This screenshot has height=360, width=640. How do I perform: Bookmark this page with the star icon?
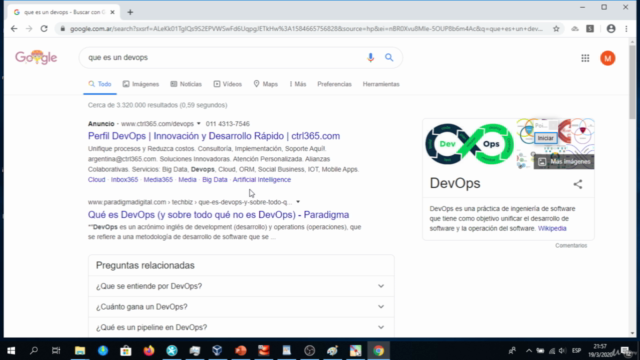point(556,29)
